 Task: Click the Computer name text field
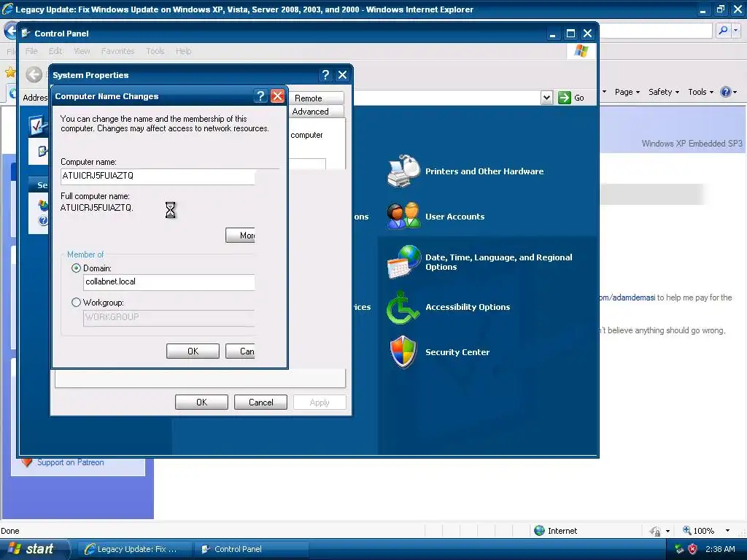coord(158,176)
